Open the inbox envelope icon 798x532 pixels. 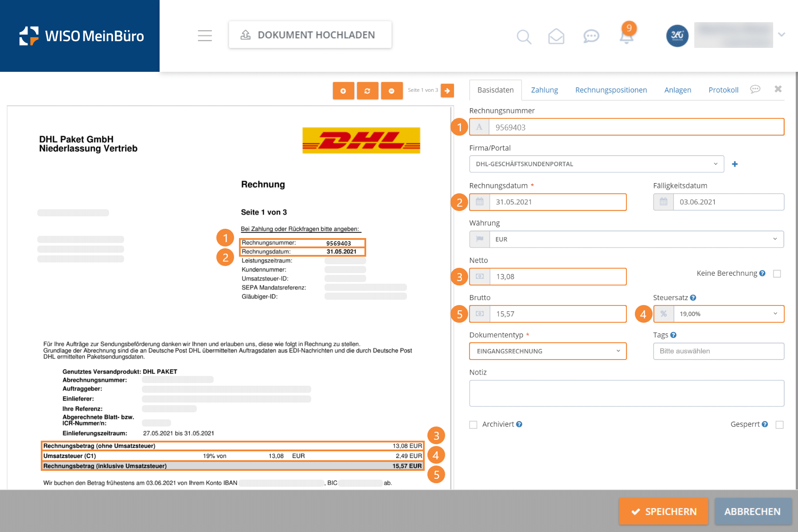click(x=556, y=36)
